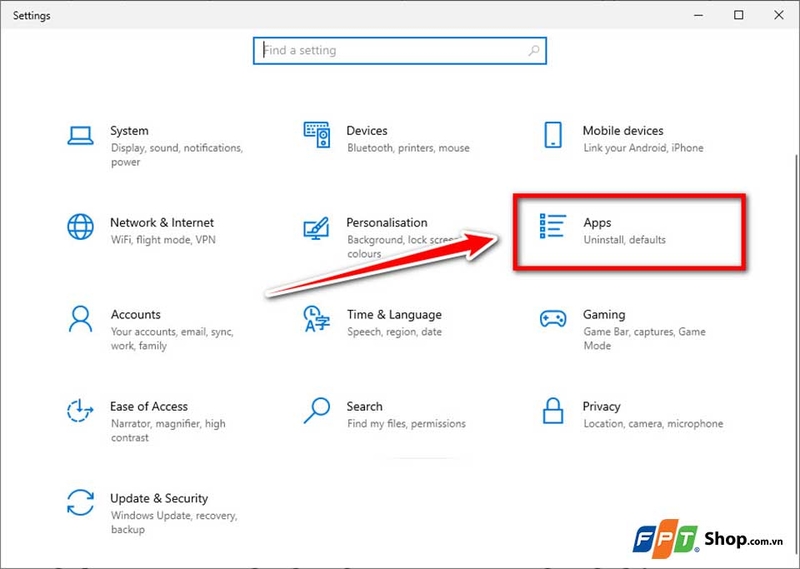Click the Search magnifier category icon
Screen dimensions: 800x569
point(317,411)
